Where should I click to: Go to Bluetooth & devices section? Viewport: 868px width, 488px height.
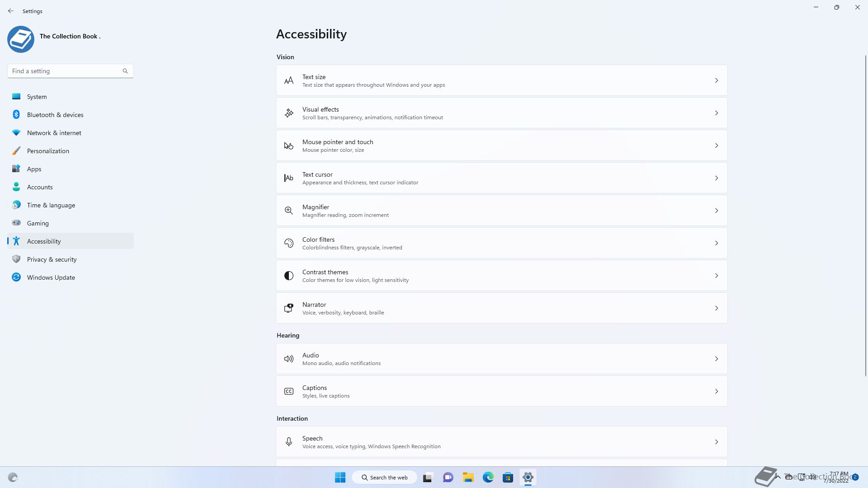click(71, 115)
